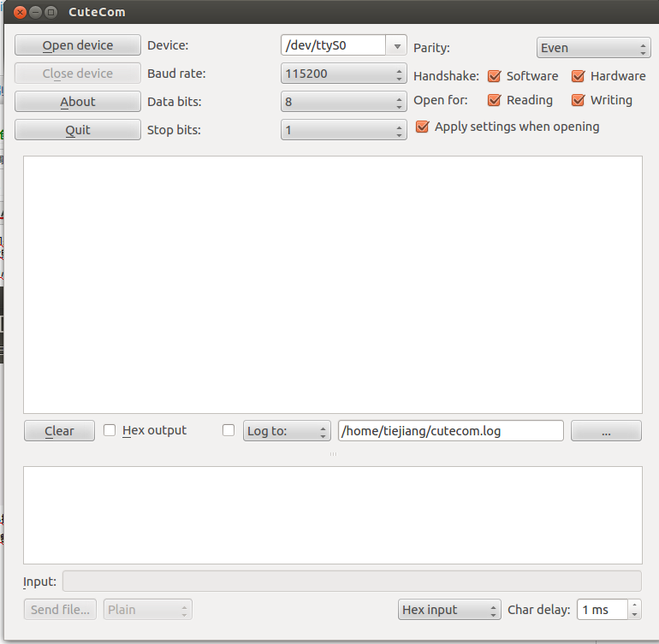Screen dimensions: 659x644
Task: Minimize the CuteCom window
Action: [x=36, y=12]
